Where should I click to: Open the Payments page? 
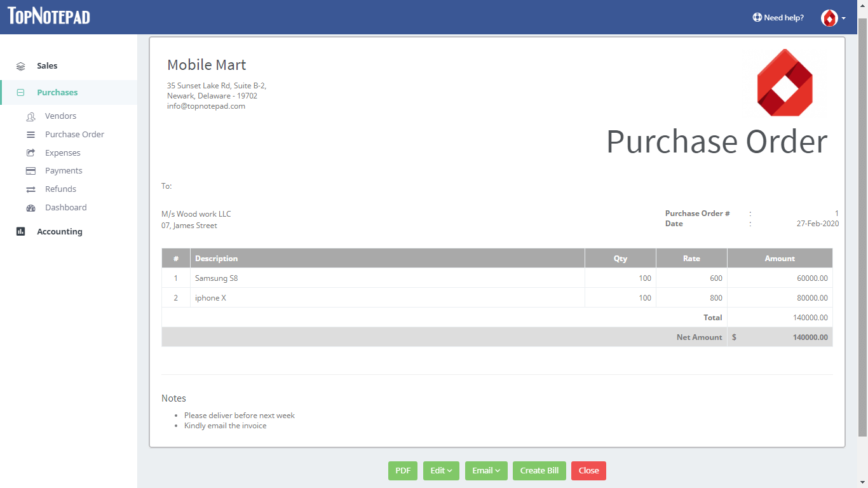(x=64, y=171)
